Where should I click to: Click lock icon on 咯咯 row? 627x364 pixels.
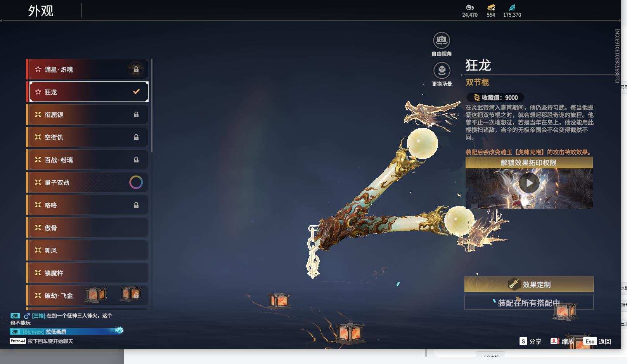tap(136, 205)
